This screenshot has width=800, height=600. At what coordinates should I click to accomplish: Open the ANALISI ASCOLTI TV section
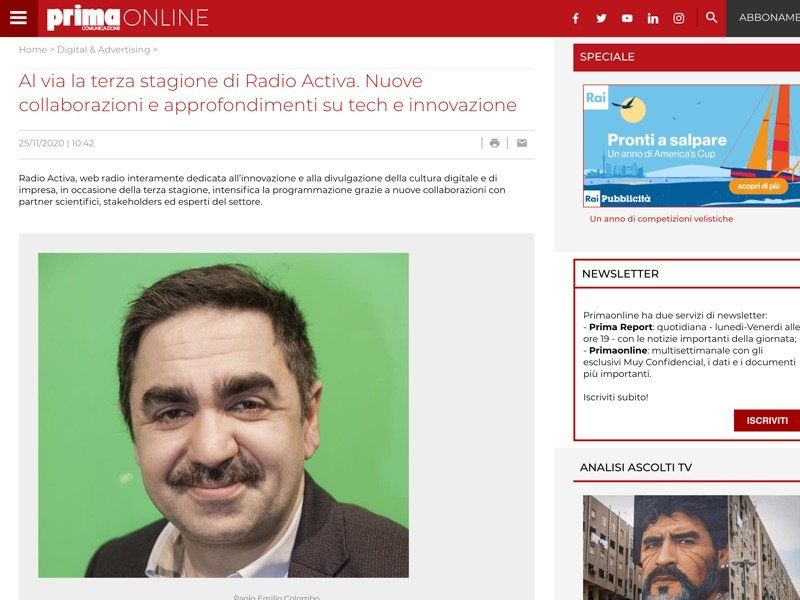(637, 468)
